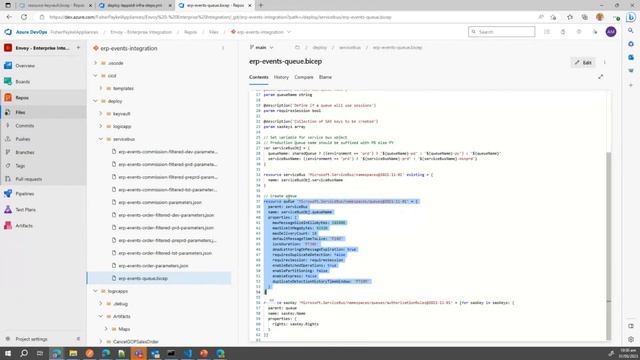Open Boards in the project sidebar
The height and width of the screenshot is (360, 640).
pos(22,82)
